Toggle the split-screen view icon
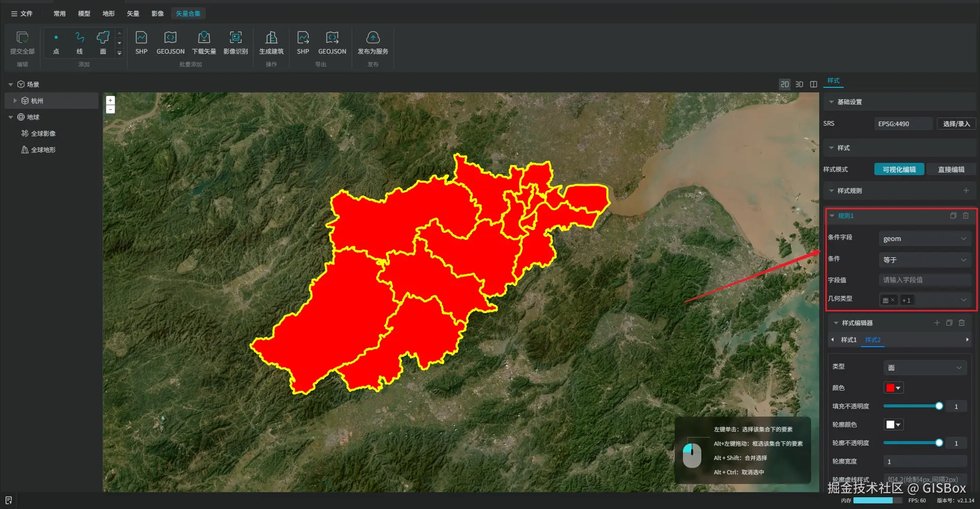The image size is (980, 509). (x=814, y=84)
